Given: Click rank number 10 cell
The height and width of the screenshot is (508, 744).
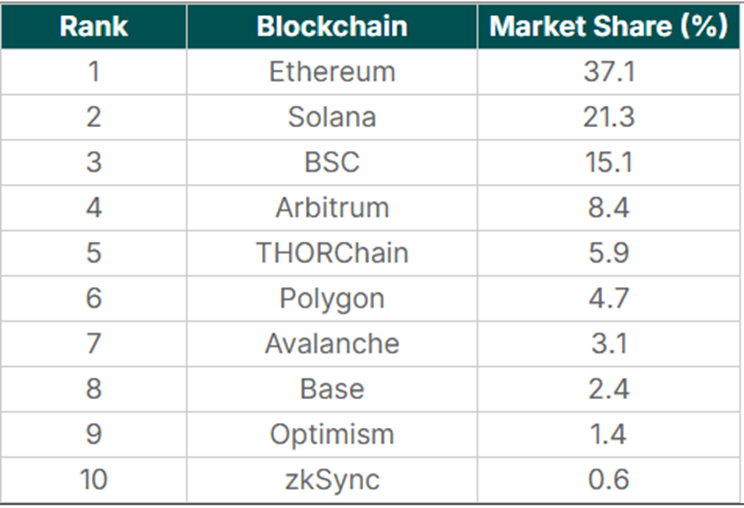Looking at the screenshot, I should 93,480.
